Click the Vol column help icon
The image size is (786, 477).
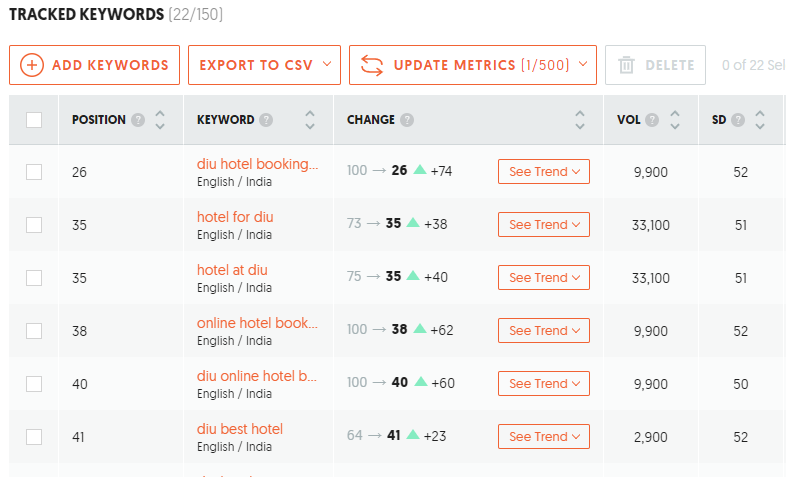tap(652, 120)
